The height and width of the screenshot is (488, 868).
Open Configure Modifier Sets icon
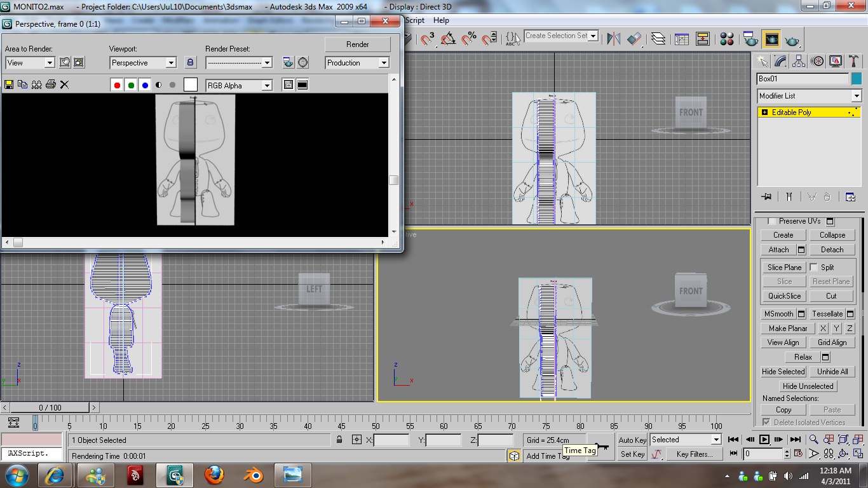tap(850, 197)
